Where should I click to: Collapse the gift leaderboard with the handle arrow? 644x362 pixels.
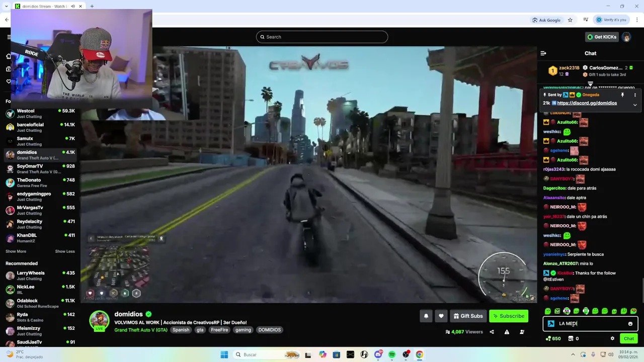tap(590, 84)
